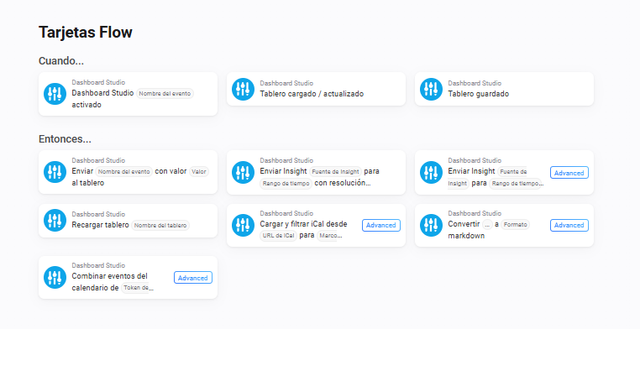Click Advanced badge on 'Combinar eventos' card

pos(193,278)
